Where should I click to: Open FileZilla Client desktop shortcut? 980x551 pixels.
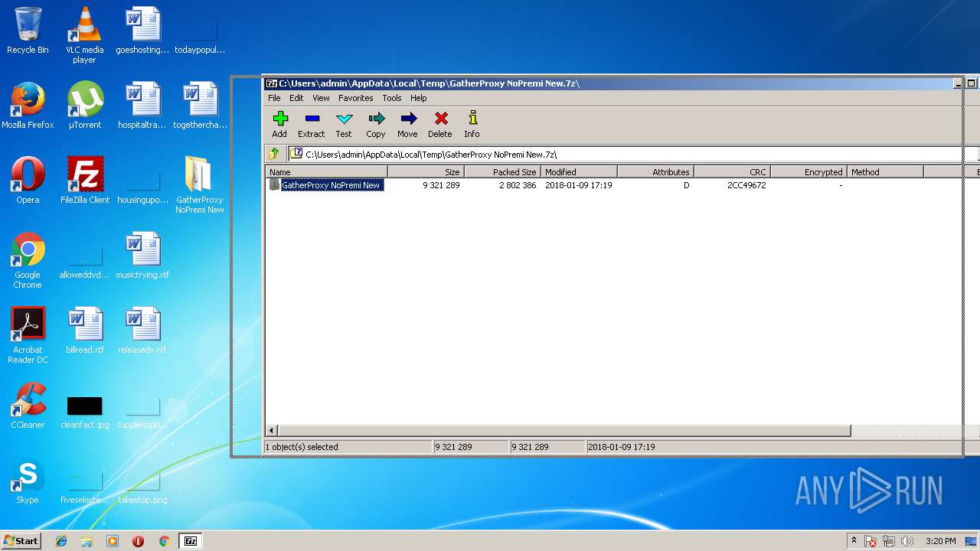[85, 181]
